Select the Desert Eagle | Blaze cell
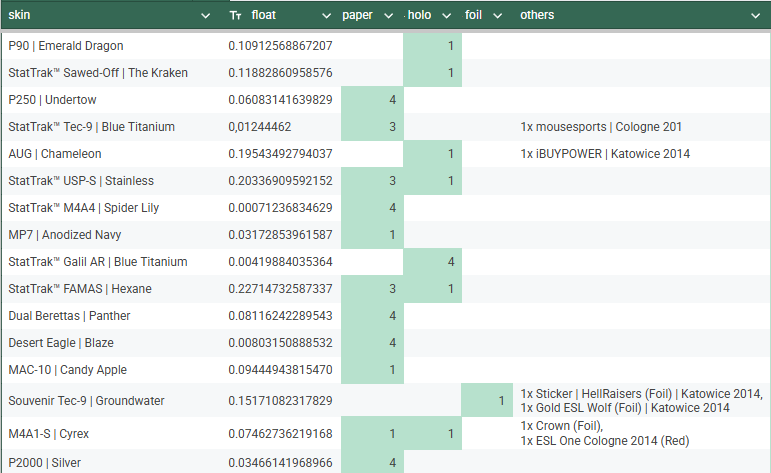Screen dimensions: 771x473 [113, 343]
